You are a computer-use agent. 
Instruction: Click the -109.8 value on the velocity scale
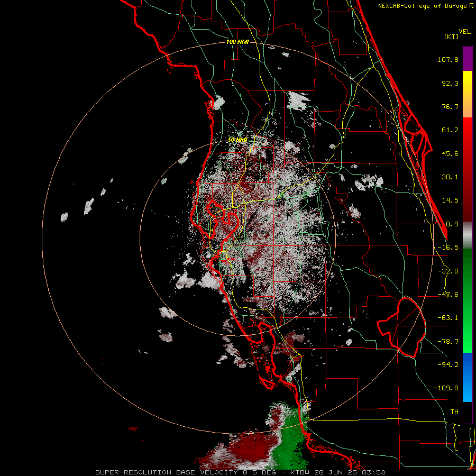tap(446, 388)
